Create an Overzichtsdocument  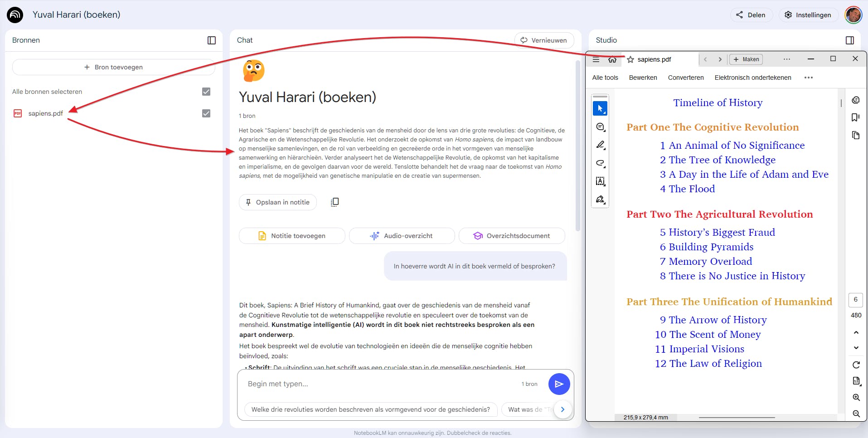[512, 236]
